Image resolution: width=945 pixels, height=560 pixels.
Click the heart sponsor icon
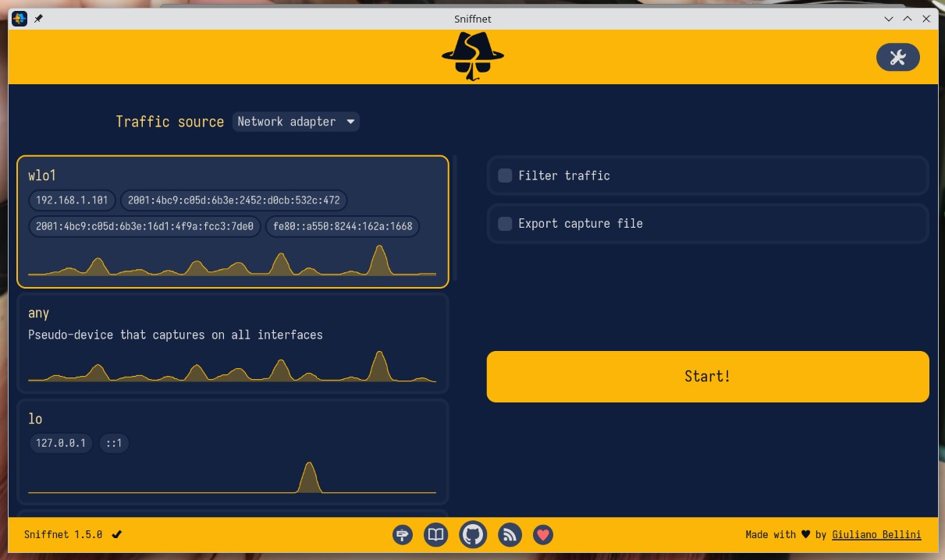543,534
